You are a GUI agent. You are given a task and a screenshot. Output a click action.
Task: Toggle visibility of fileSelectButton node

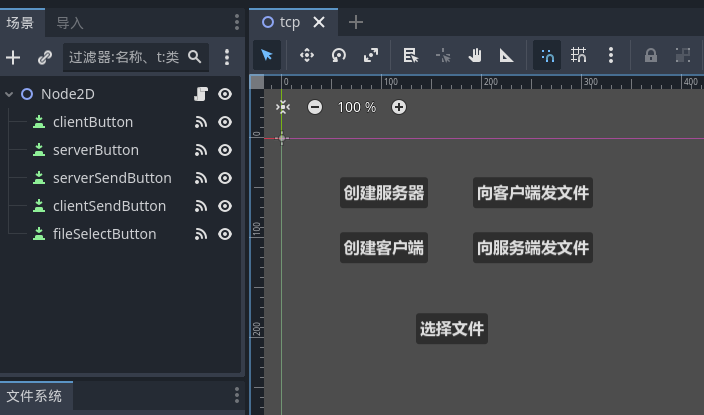pyautogui.click(x=226, y=234)
